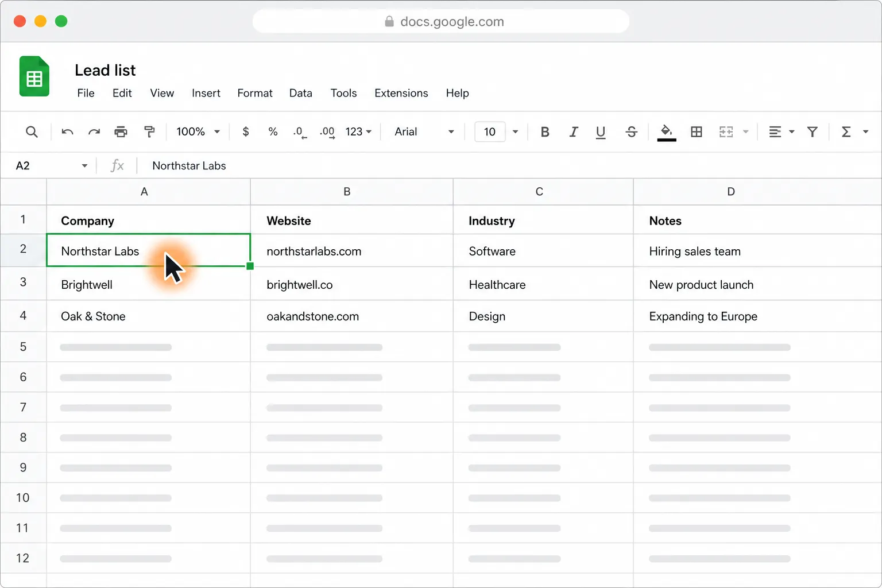The width and height of the screenshot is (882, 588).
Task: Redo the last action
Action: pyautogui.click(x=94, y=132)
